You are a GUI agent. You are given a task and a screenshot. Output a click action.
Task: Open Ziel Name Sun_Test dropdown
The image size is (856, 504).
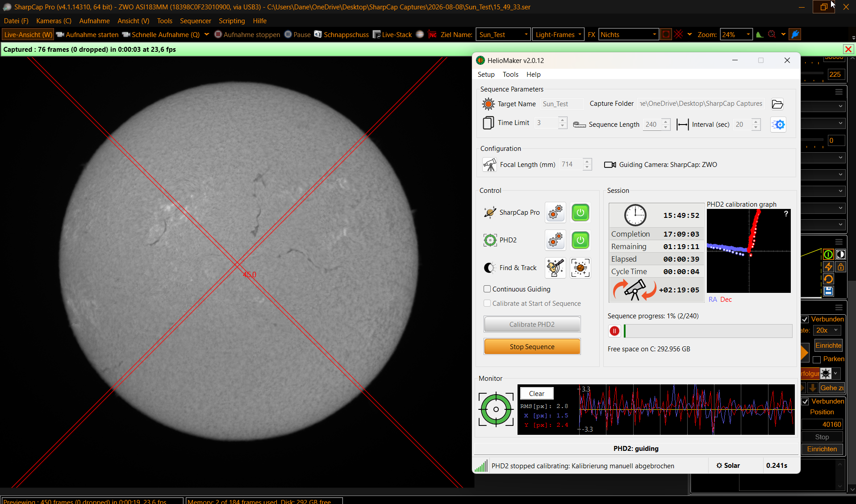point(503,34)
